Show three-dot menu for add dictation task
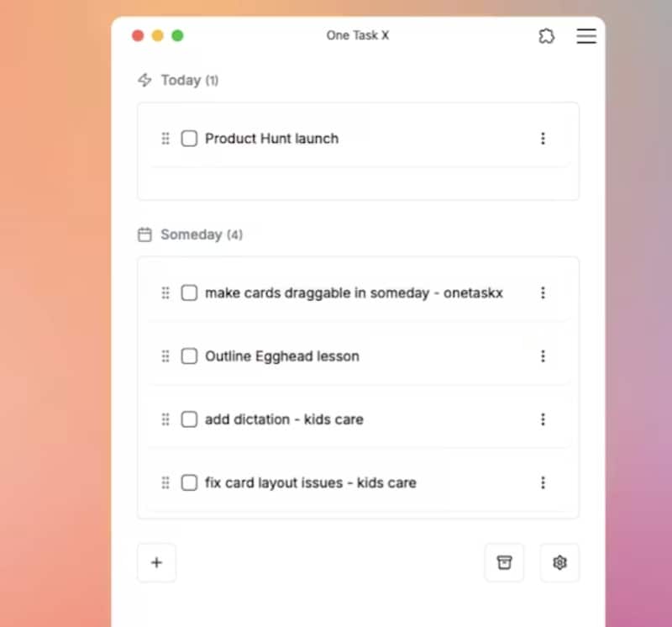The height and width of the screenshot is (627, 672). (543, 419)
